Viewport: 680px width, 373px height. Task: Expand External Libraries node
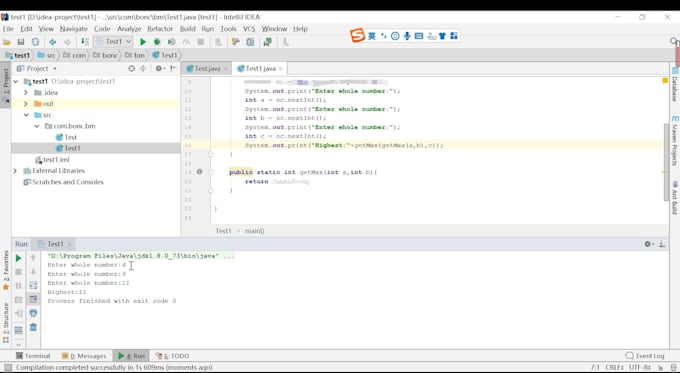coord(15,170)
